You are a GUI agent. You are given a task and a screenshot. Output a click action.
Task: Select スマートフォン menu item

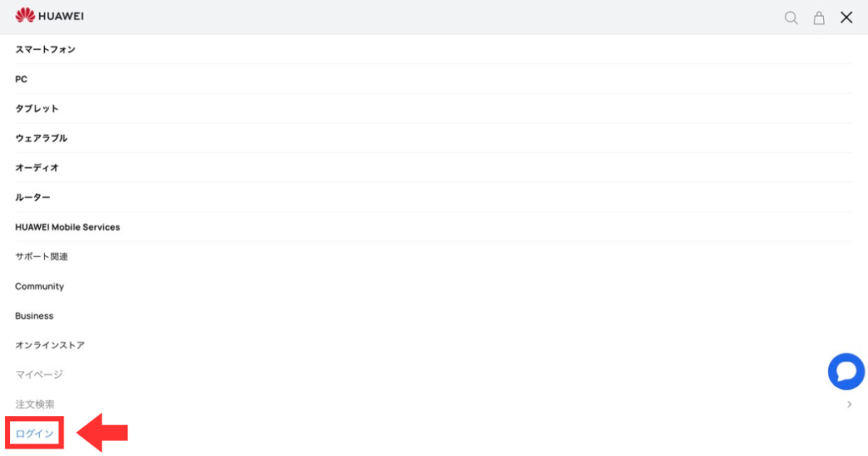(x=46, y=49)
